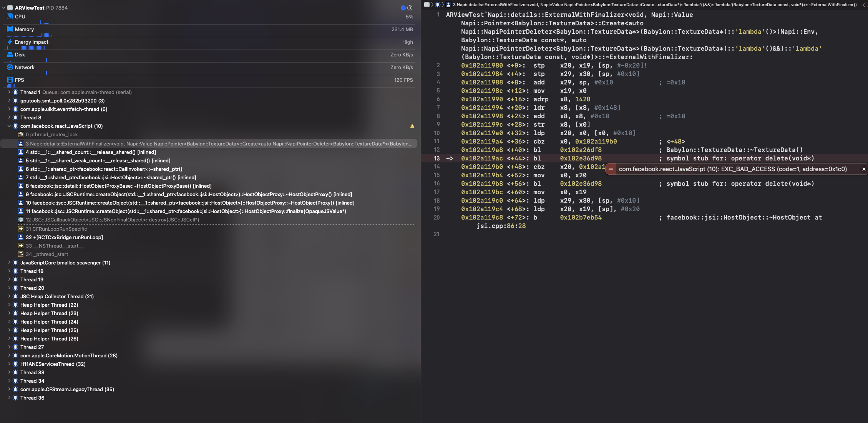Click warning icon on com.facebook.react.JavaScript thread

click(412, 126)
